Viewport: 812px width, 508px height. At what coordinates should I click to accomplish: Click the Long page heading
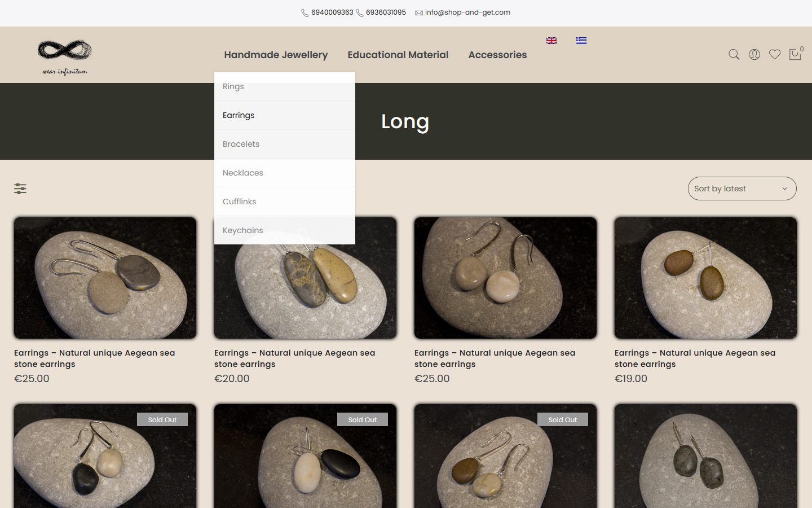[405, 122]
